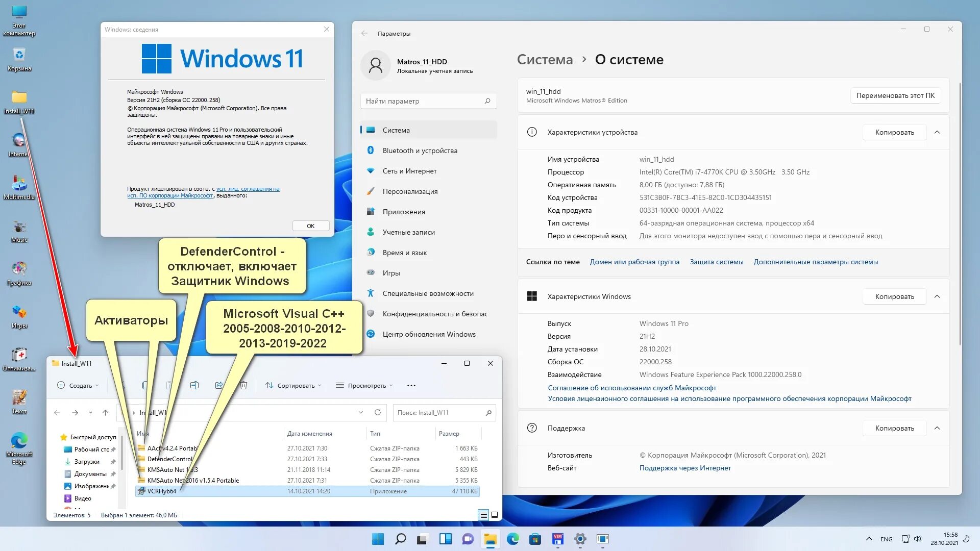Open taskbar Search
Viewport: 980px width, 551px height.
point(401,539)
